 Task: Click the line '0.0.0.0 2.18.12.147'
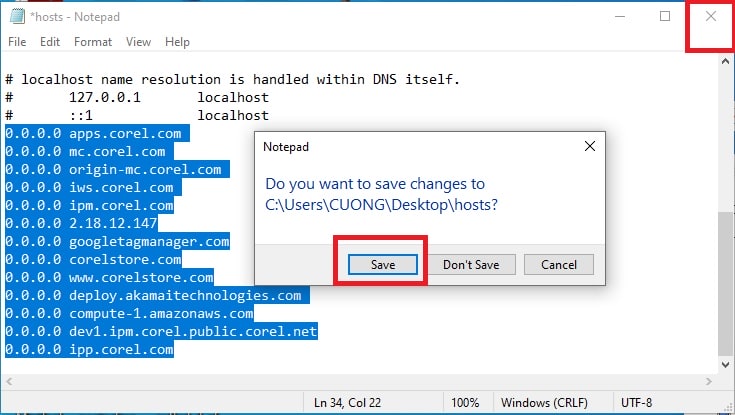coord(81,223)
